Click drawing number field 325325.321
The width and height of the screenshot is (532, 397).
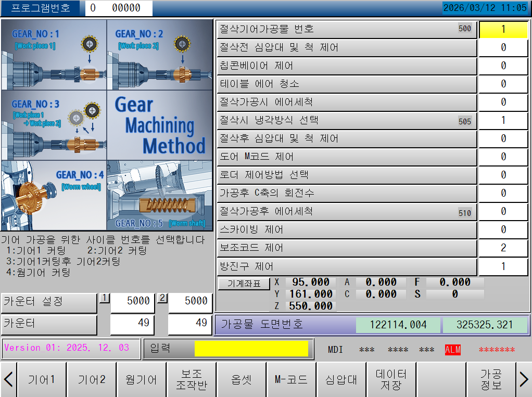485,325
